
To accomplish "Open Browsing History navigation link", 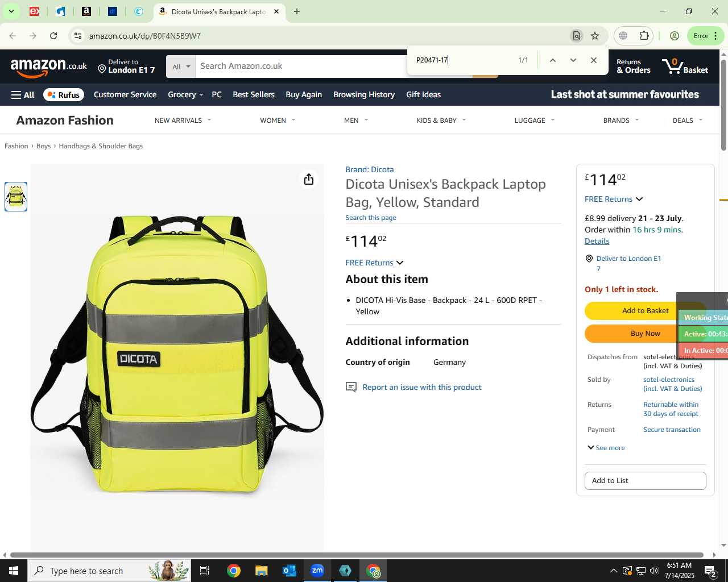I will coord(364,95).
